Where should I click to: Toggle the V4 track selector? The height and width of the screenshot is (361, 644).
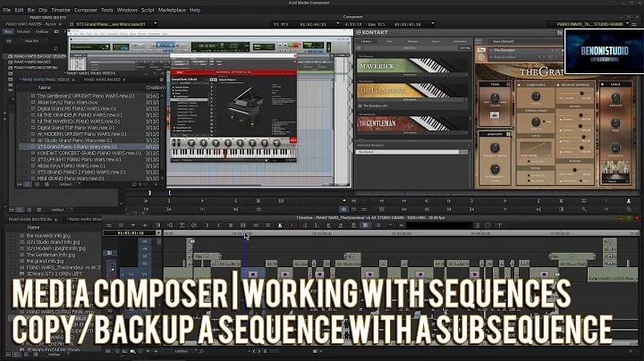(145, 248)
